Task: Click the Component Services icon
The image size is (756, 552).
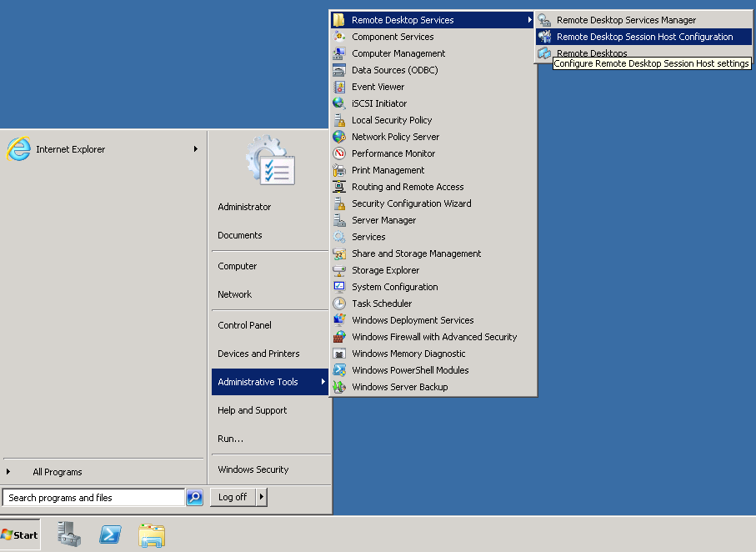Action: (x=339, y=37)
